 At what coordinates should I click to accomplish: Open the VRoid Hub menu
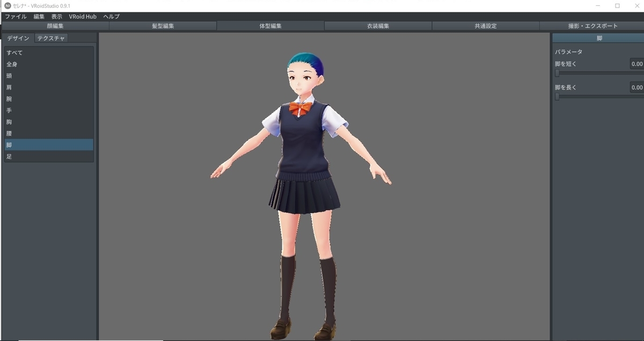pos(82,17)
